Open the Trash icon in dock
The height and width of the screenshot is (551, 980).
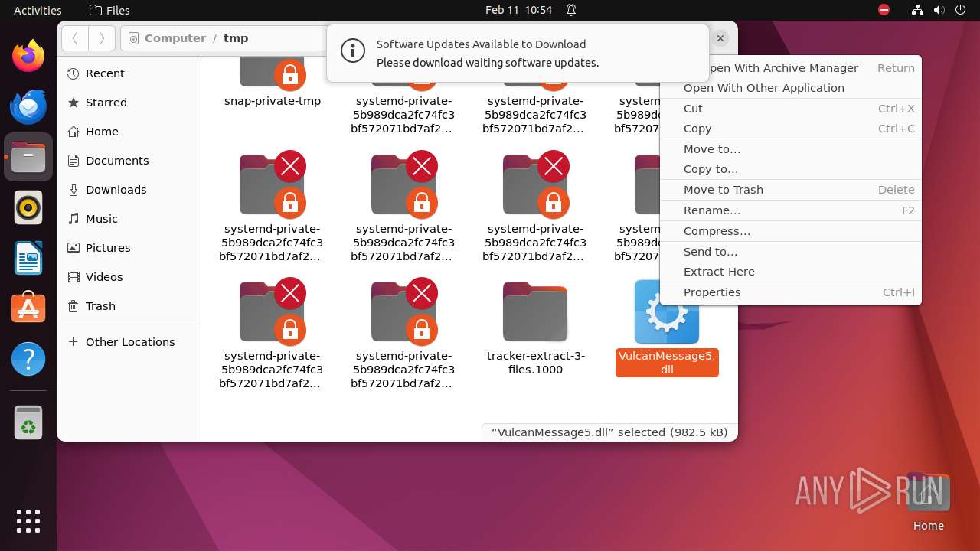coord(28,422)
